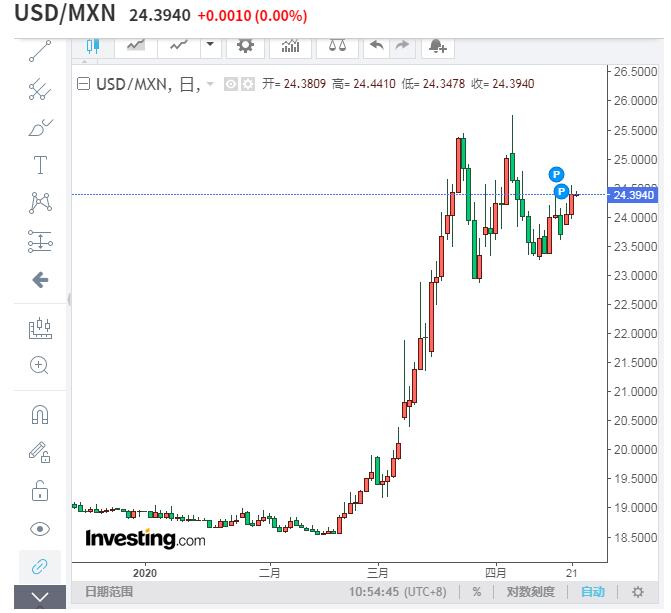Switch to percent scale mode
Viewport: 671px width, 613px height.
pos(477,592)
